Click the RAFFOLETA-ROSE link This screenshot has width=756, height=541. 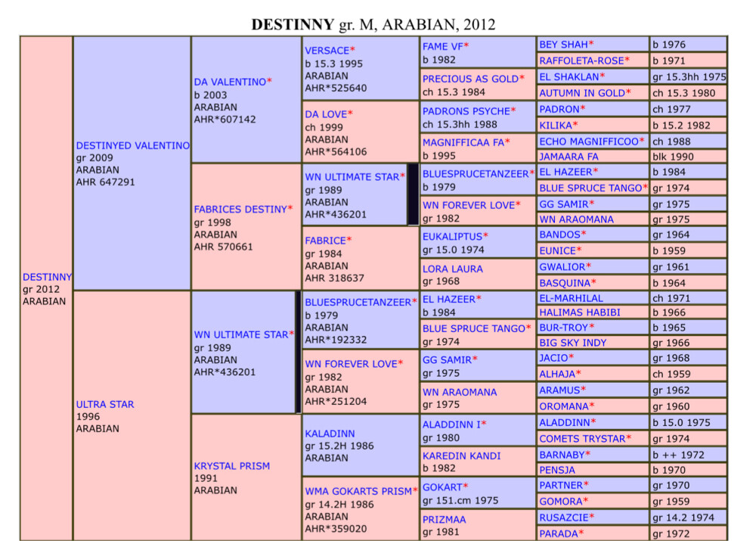pyautogui.click(x=581, y=61)
